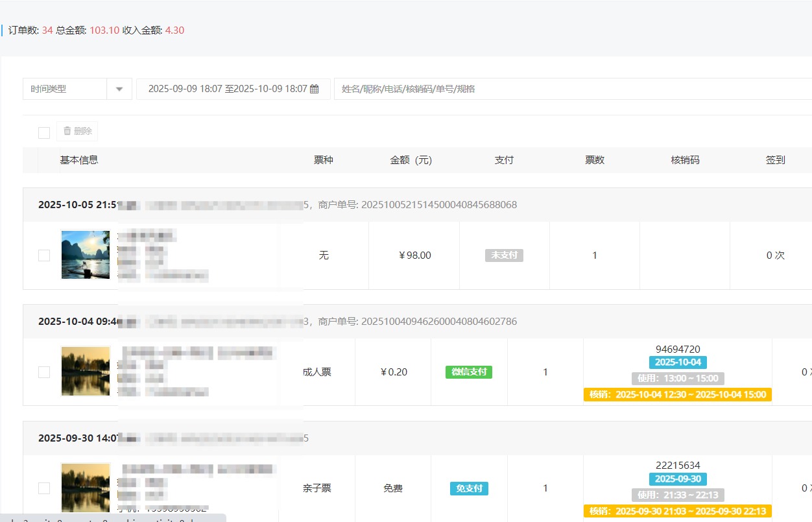
Task: Click the thumbnail image of the 成人票 order
Action: point(86,371)
